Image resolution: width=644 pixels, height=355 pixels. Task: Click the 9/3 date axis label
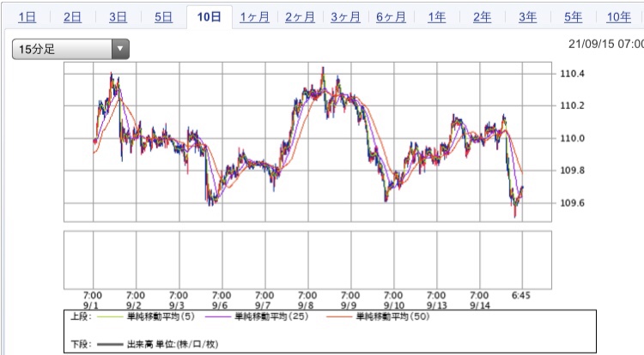[x=177, y=305]
